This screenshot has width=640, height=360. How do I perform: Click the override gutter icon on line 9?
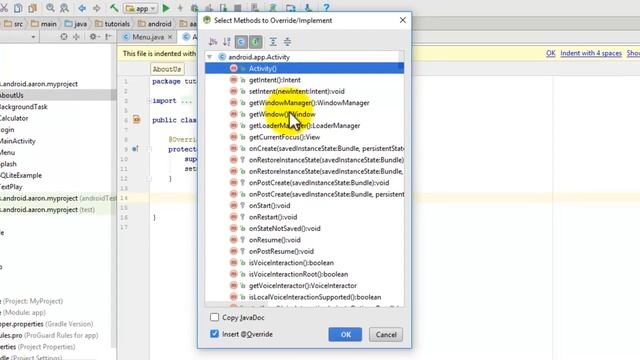135,149
